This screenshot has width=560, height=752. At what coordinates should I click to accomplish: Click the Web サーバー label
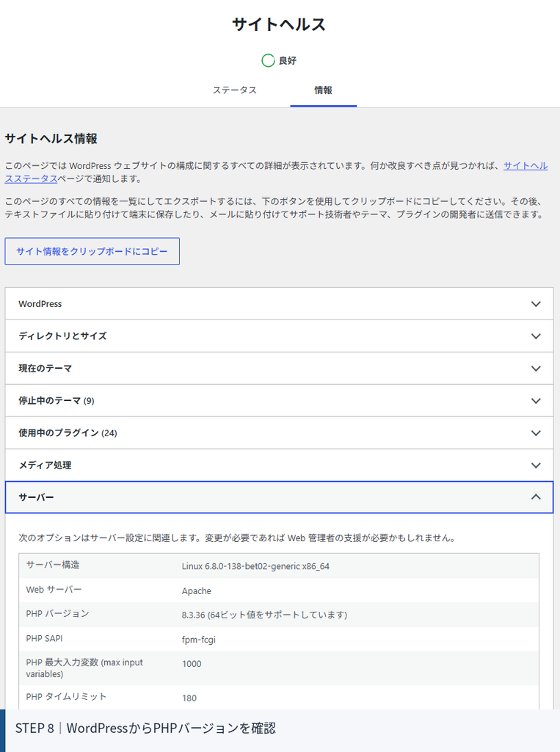[x=54, y=590]
